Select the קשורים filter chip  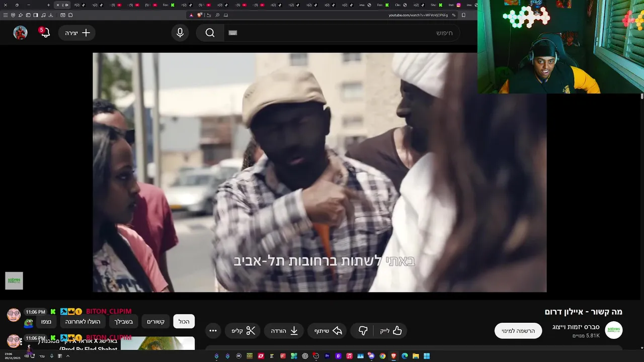click(155, 321)
